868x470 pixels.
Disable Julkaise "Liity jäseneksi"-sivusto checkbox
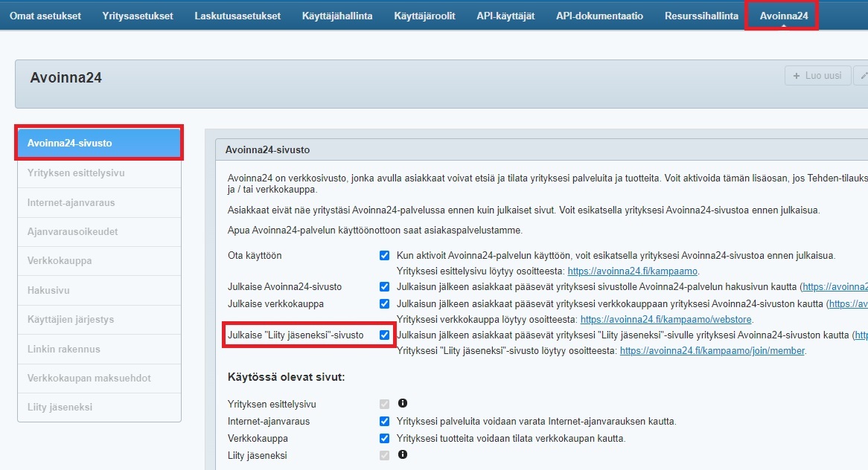pyautogui.click(x=384, y=335)
